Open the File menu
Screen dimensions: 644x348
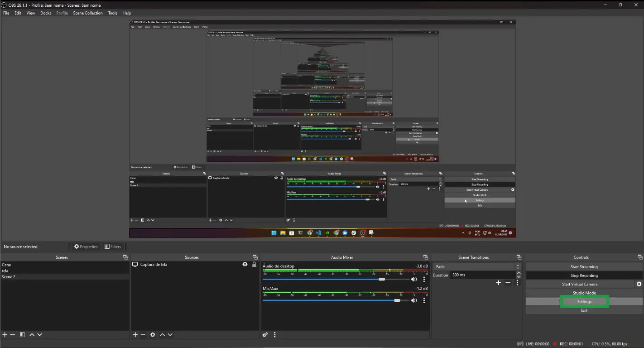6,13
